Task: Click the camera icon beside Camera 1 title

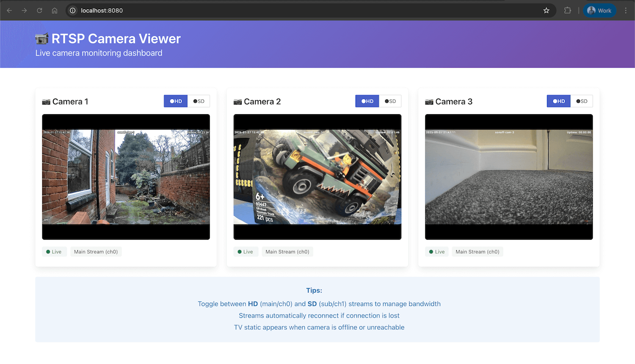Action: pyautogui.click(x=46, y=101)
